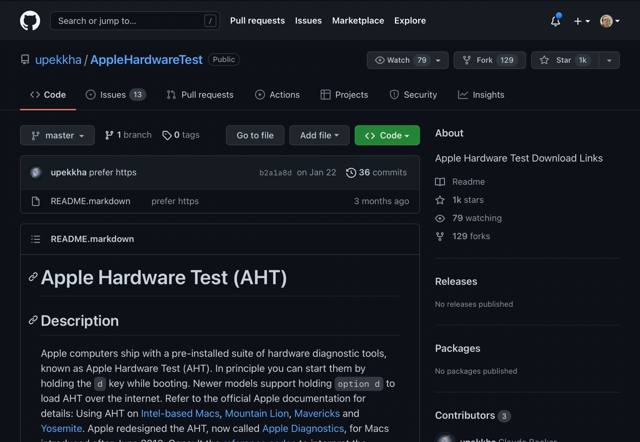Watch the repository for notifications
Screen dimensions: 640x442
pos(400,60)
